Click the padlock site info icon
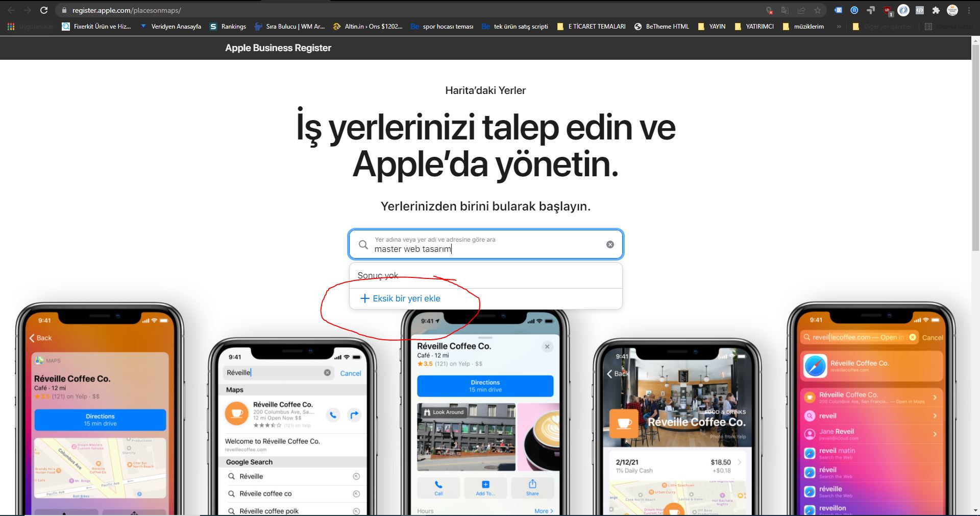The width and height of the screenshot is (980, 516). (64, 10)
